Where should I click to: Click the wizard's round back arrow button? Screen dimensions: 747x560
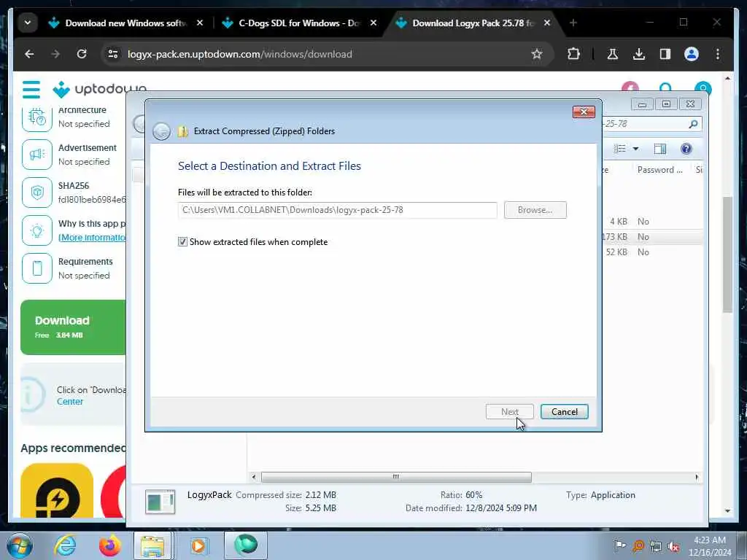point(161,131)
